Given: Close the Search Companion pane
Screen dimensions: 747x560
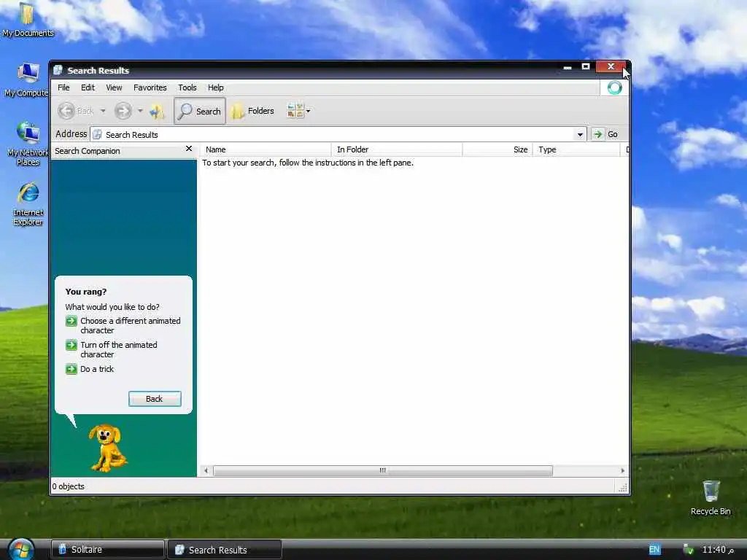Looking at the screenshot, I should click(189, 149).
